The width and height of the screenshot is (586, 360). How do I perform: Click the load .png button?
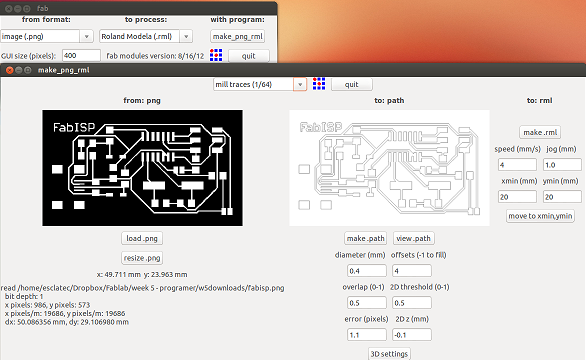[x=142, y=239]
